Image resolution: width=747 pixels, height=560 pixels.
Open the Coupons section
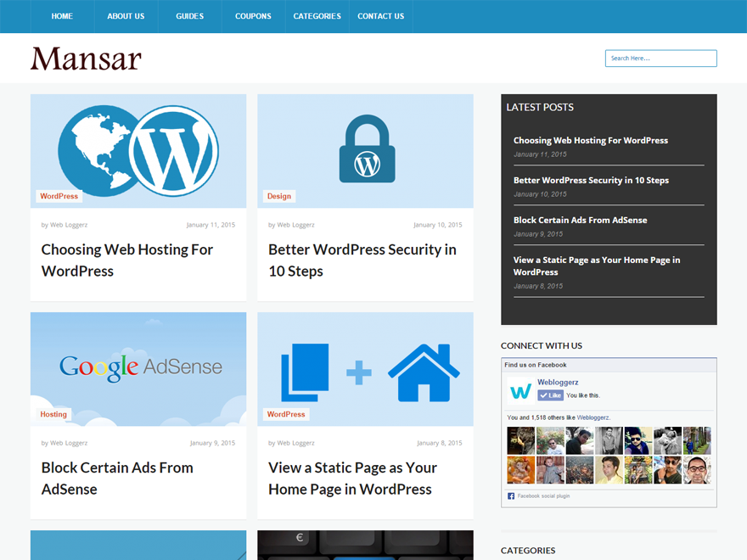pyautogui.click(x=252, y=16)
